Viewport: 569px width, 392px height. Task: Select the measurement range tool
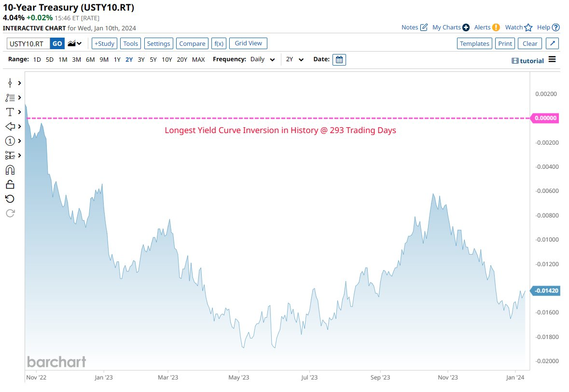tap(10, 155)
